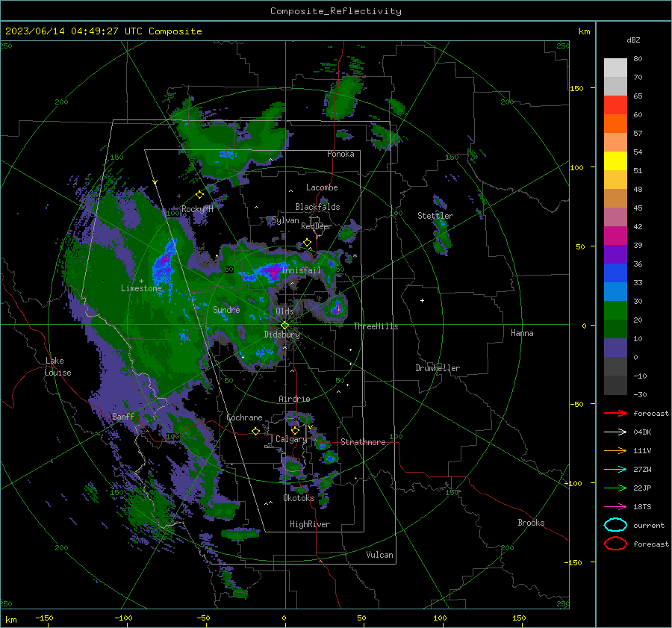Click the red forecast ellipse legend icon

click(x=615, y=544)
